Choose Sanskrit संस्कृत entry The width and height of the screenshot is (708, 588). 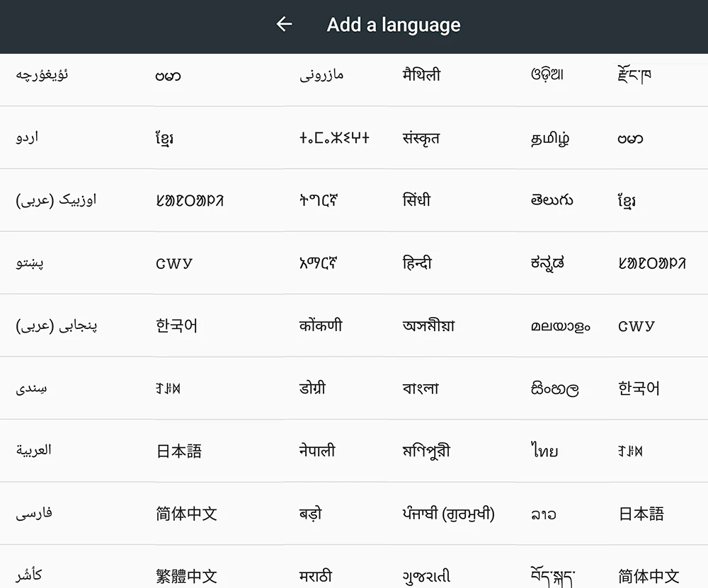421,138
